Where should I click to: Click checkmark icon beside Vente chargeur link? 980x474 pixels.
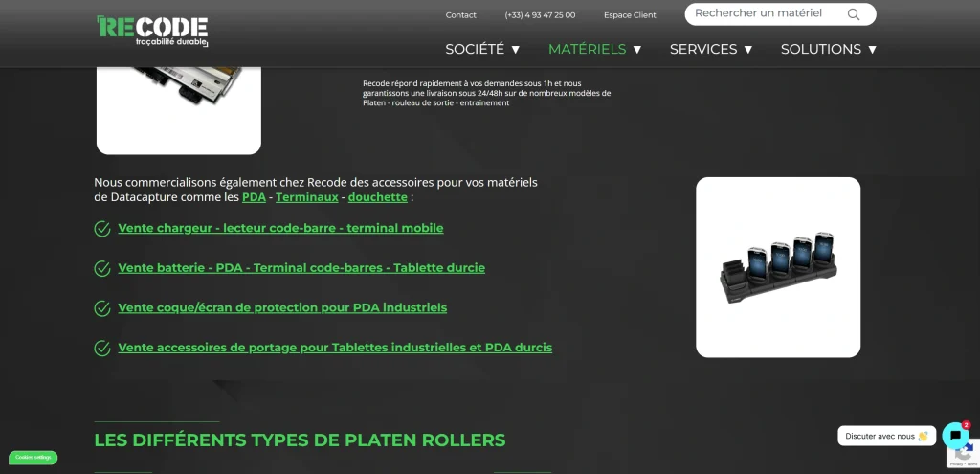pos(102,229)
